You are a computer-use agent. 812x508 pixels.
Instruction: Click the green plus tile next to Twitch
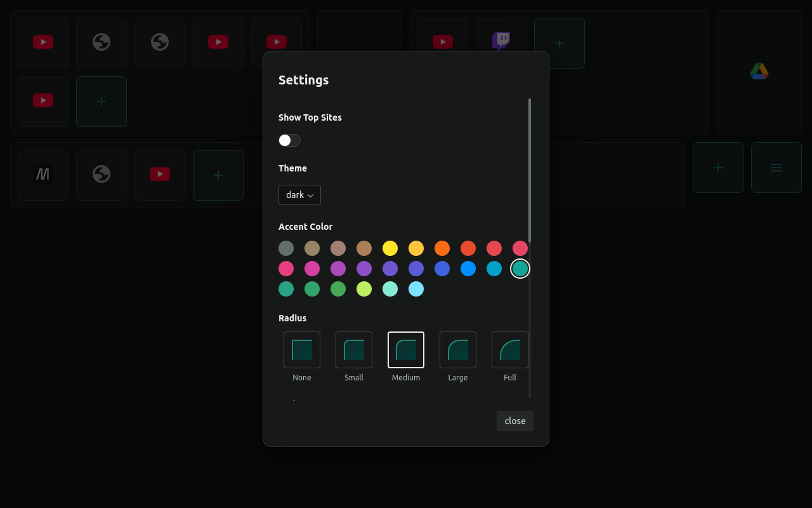(558, 43)
